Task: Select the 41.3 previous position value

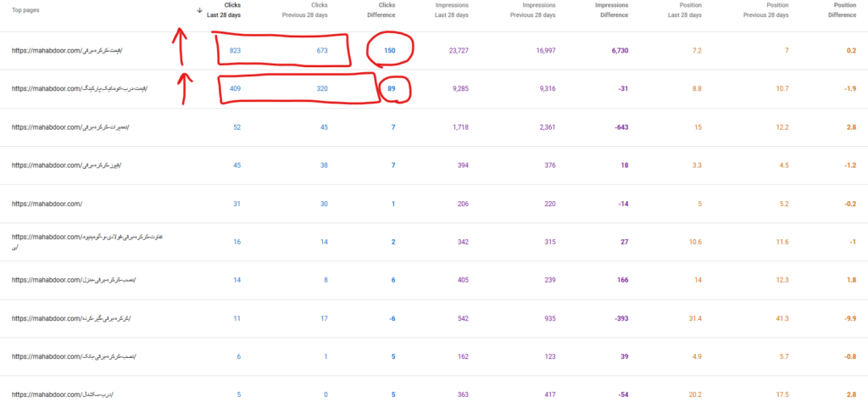Action: [782, 318]
